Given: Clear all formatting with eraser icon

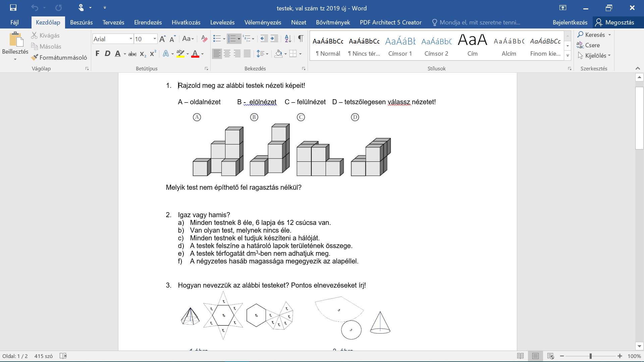Looking at the screenshot, I should [204, 39].
